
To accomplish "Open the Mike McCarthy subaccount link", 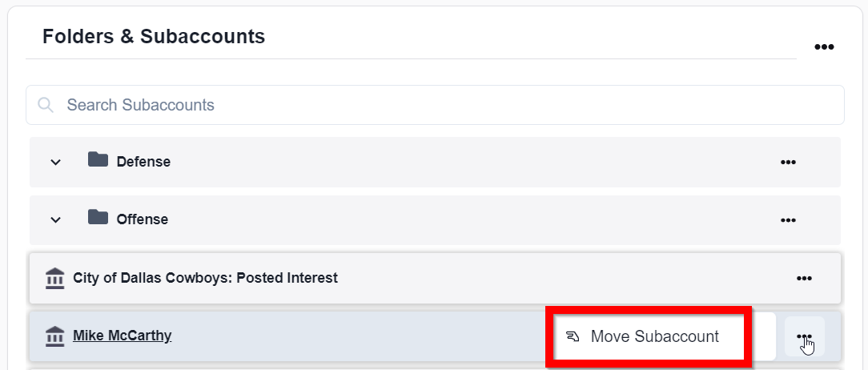I will coord(122,336).
